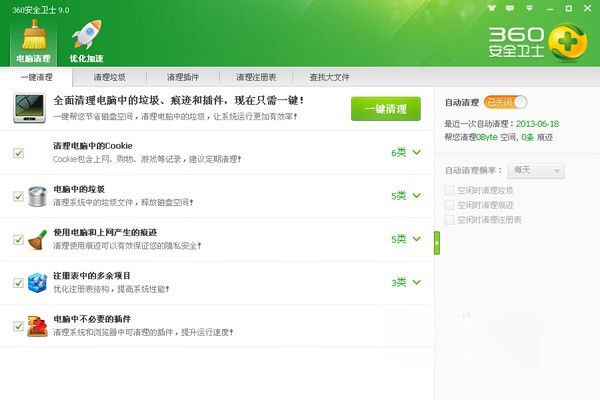Click the 360 plus logo badge
The height and width of the screenshot is (400, 600).
[567, 42]
